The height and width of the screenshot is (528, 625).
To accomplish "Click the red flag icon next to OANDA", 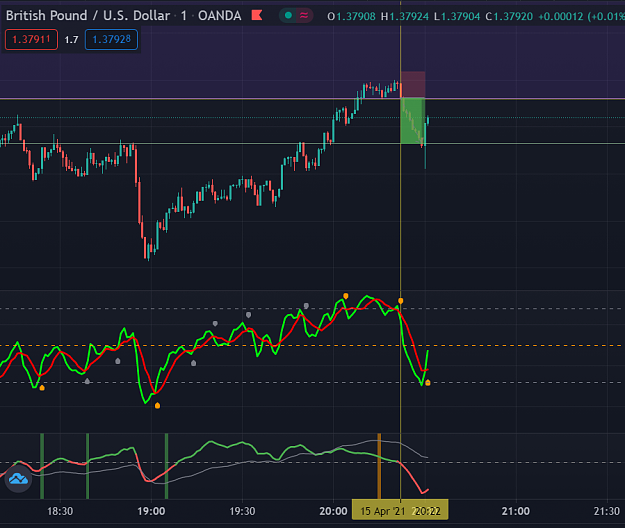I will click(x=257, y=16).
